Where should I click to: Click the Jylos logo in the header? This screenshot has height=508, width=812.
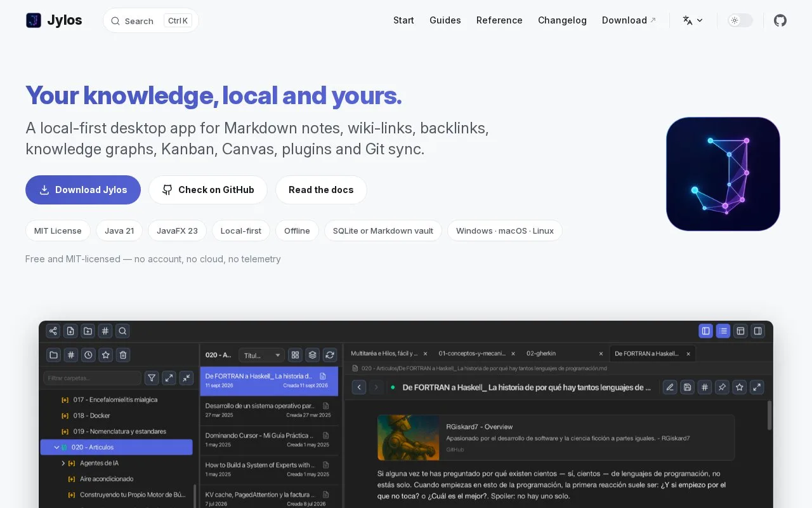click(54, 20)
